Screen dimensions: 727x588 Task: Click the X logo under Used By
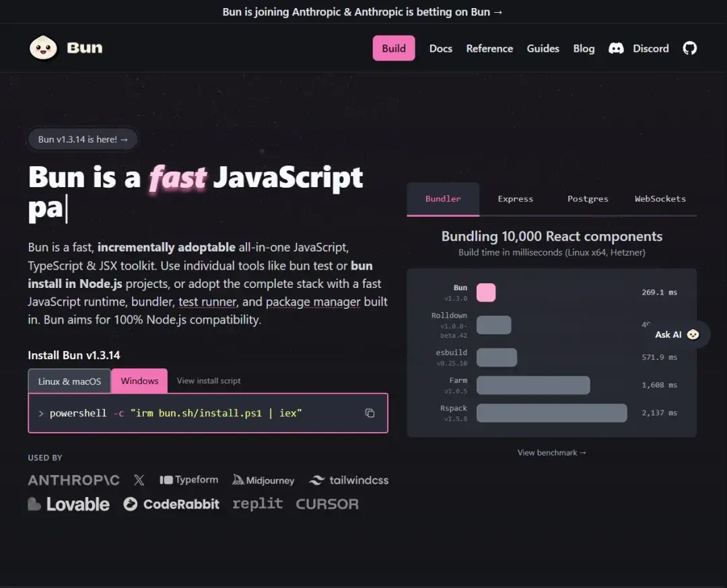coord(139,480)
